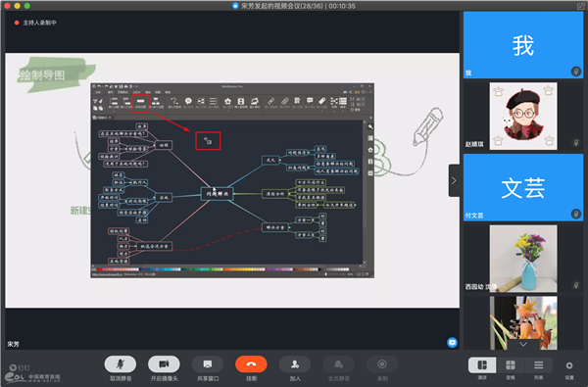Viewport: 588px width, 387px height.
Task: Select 付文芸's participant tile
Action: tap(523, 187)
